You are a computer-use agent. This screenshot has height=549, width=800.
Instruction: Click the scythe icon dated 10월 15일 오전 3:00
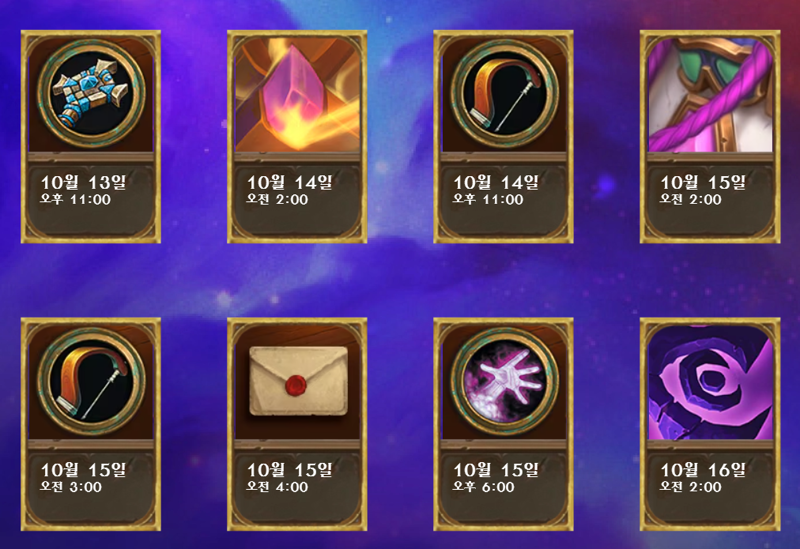pos(91,382)
